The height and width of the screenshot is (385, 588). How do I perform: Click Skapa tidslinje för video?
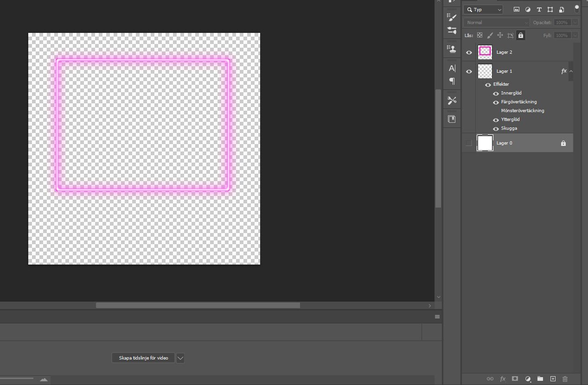[x=143, y=357]
